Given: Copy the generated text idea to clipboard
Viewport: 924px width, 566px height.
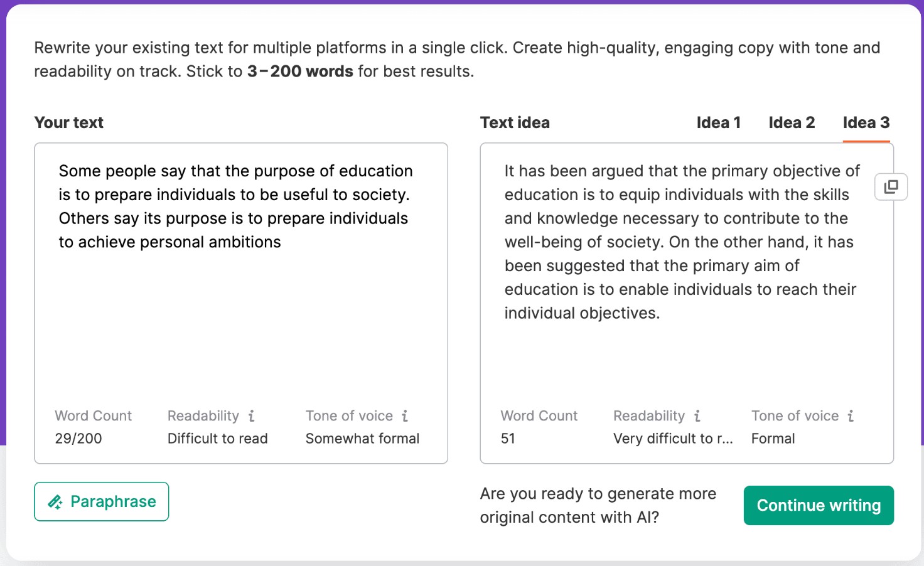Looking at the screenshot, I should 891,187.
